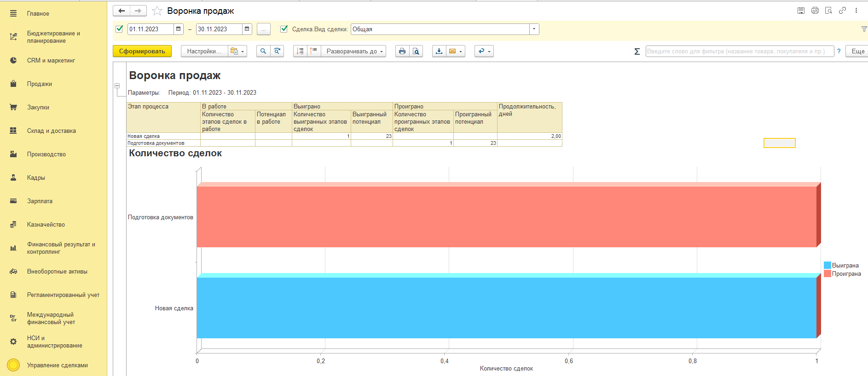Toggle the Сделка.Вид сделки checkbox
The image size is (868, 376).
pyautogui.click(x=284, y=29)
